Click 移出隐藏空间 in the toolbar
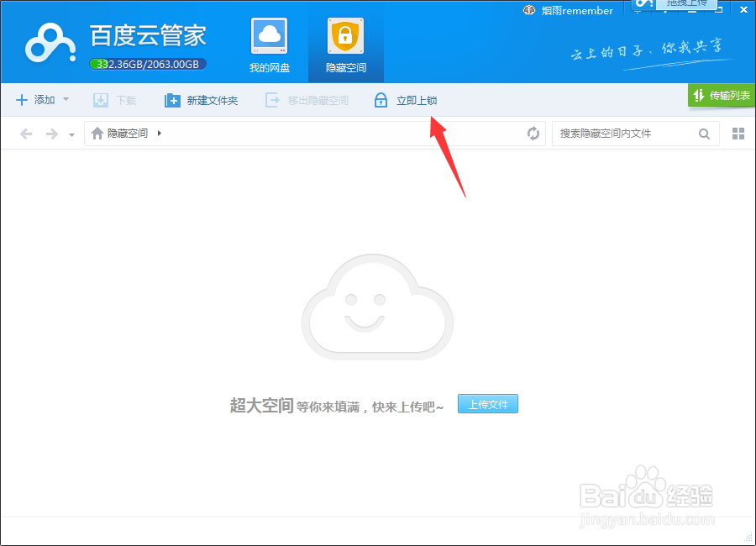Viewport: 756px width, 546px height. (x=307, y=100)
